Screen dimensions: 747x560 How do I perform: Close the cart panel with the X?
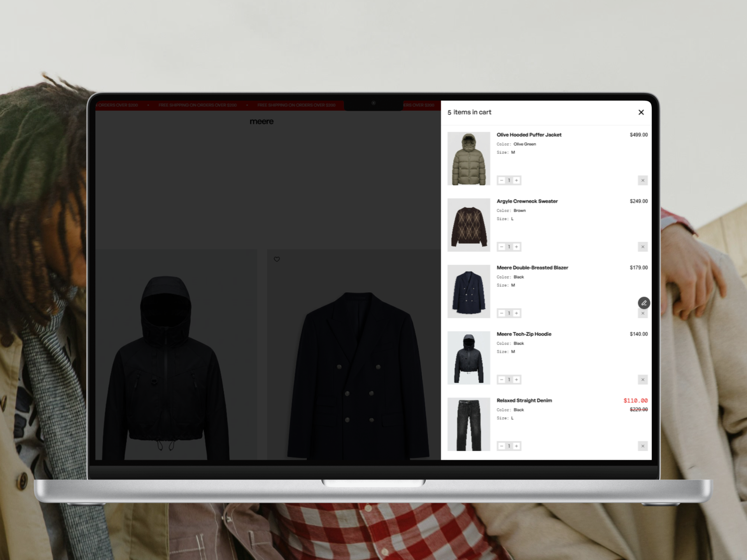point(641,112)
